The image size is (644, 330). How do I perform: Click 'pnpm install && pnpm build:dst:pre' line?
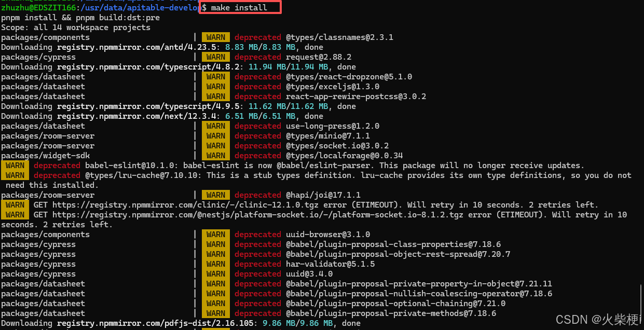pos(80,18)
